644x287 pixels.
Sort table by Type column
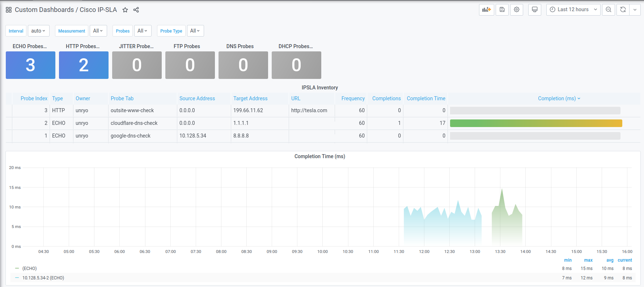point(58,98)
